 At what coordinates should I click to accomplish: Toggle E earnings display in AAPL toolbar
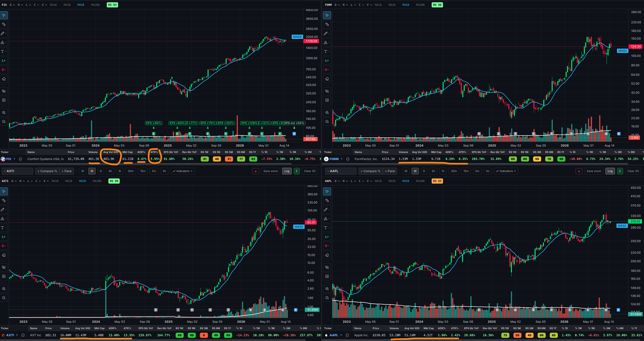pos(620,171)
